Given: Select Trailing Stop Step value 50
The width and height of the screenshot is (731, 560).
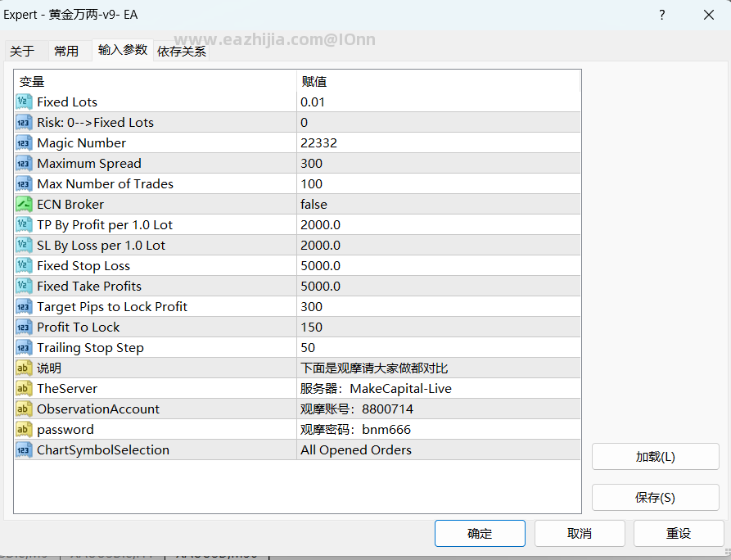Looking at the screenshot, I should [438, 348].
